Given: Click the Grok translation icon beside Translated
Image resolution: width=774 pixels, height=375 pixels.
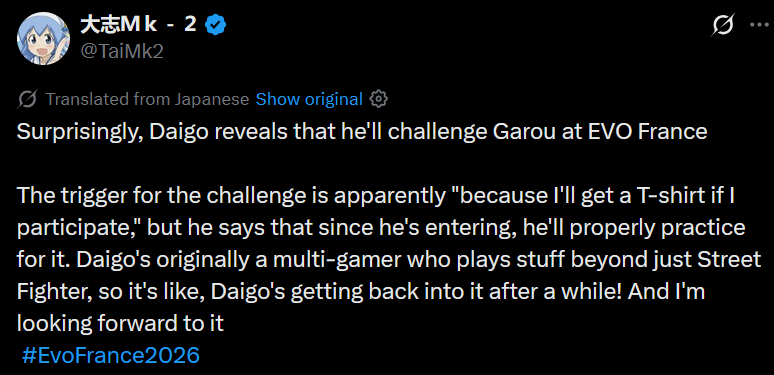Looking at the screenshot, I should (x=27, y=99).
